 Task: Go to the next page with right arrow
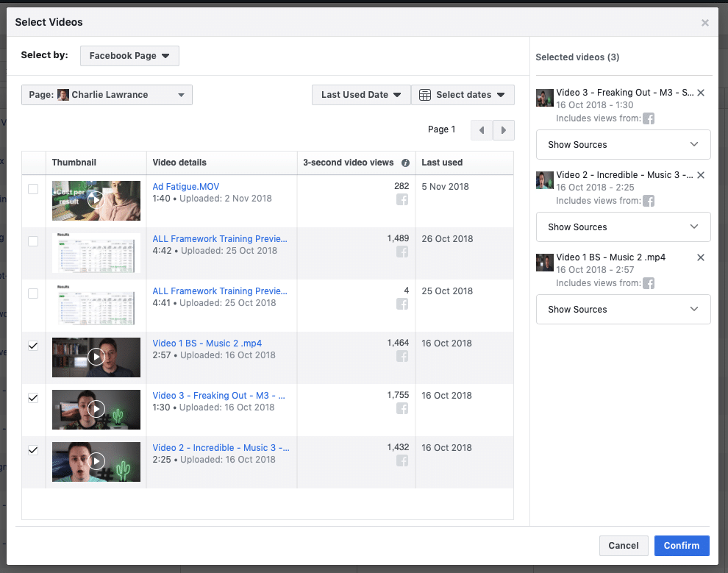[x=504, y=130]
